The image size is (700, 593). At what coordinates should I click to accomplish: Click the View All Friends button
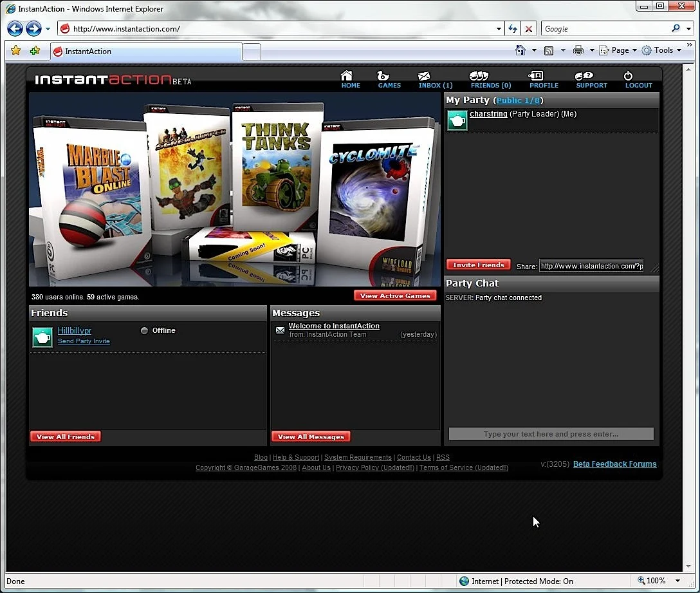pyautogui.click(x=66, y=437)
